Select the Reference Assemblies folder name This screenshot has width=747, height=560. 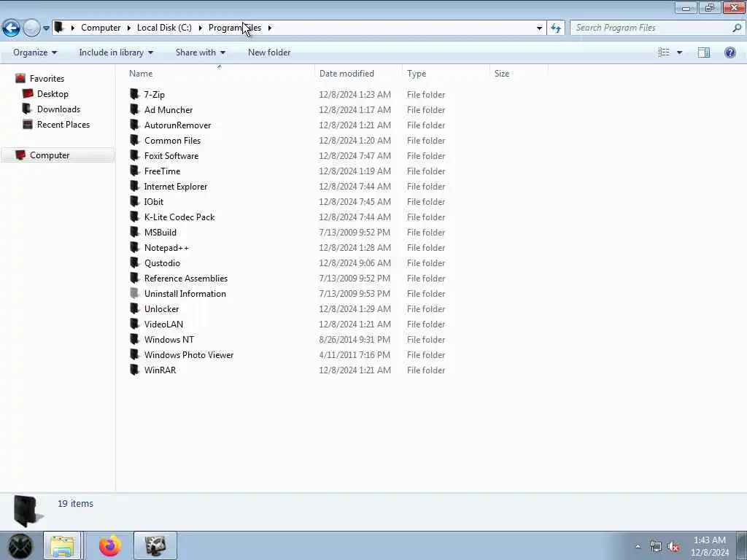tap(186, 278)
